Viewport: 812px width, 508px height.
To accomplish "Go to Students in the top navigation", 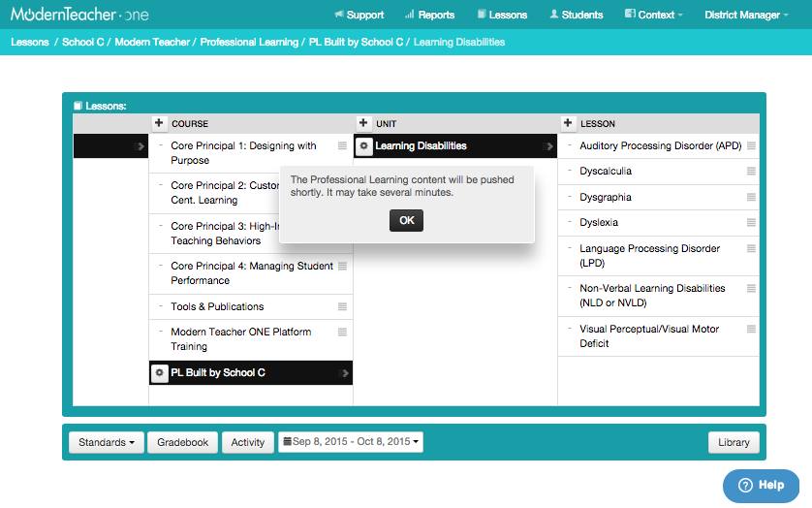I will (576, 15).
